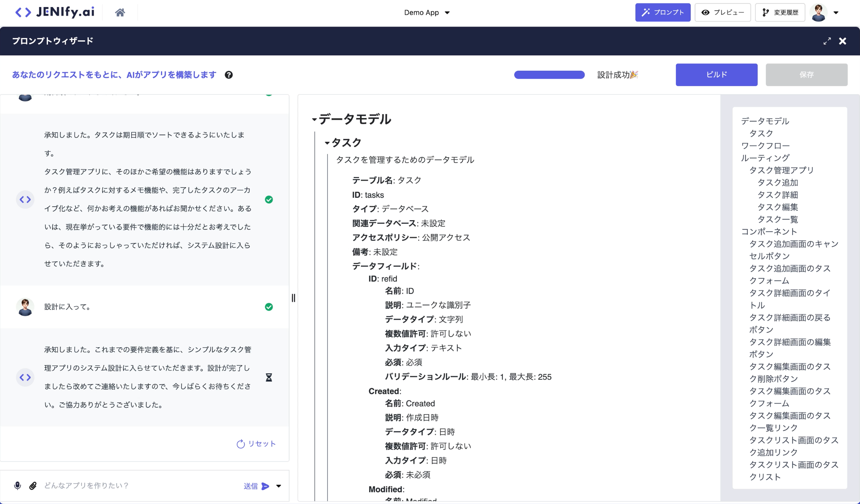Click the リセット link
Image resolution: width=860 pixels, height=504 pixels.
[x=256, y=443]
